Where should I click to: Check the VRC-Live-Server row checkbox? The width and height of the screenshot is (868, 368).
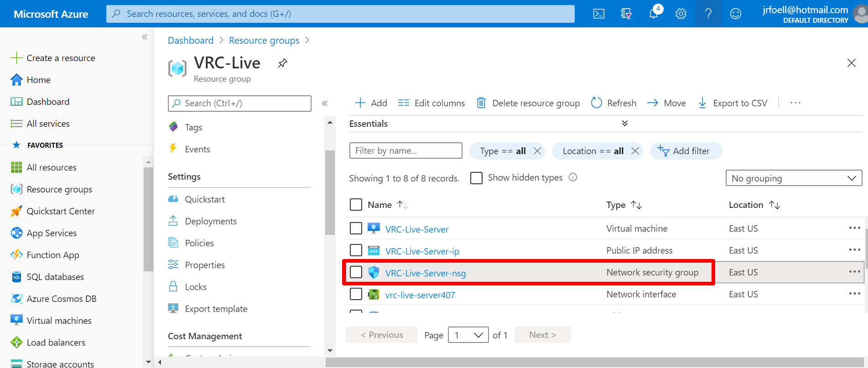click(x=356, y=228)
